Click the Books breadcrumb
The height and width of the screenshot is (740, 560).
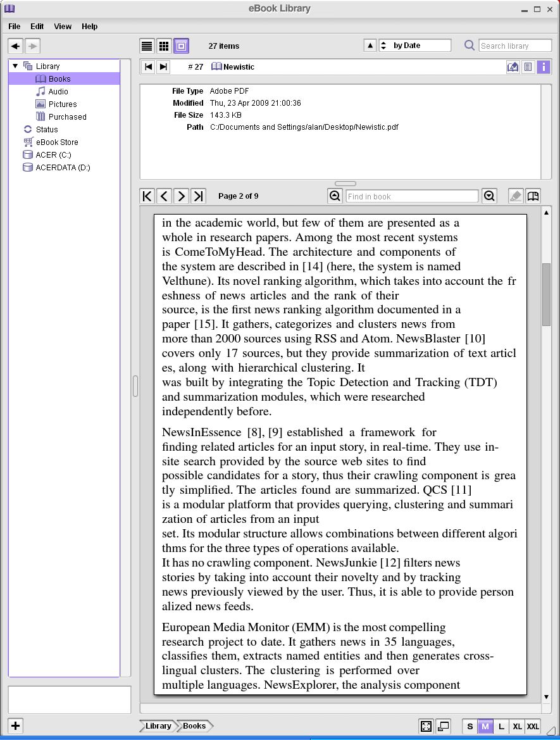(x=194, y=726)
